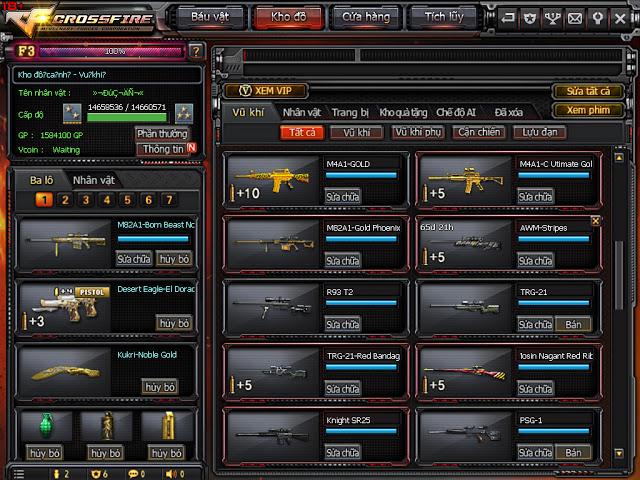Switch to the Nhân vật tab beside Ba lô
The width and height of the screenshot is (640, 480).
click(x=94, y=180)
